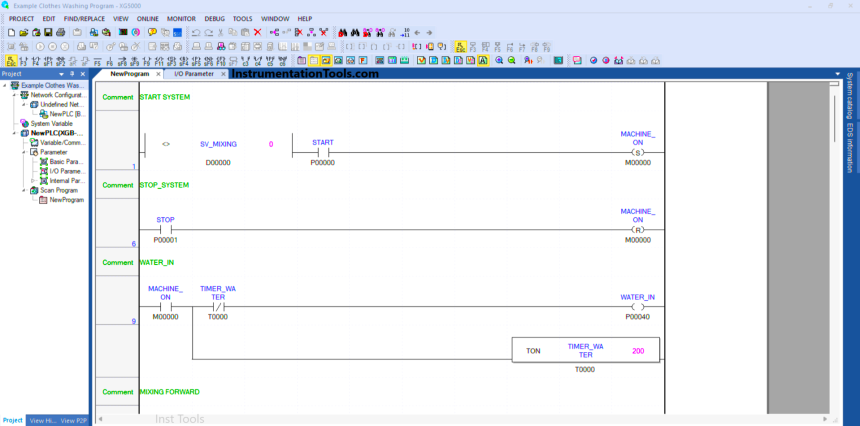Switch to View P2P bottom tab
Viewport: 860px width, 426px height.
[x=74, y=420]
